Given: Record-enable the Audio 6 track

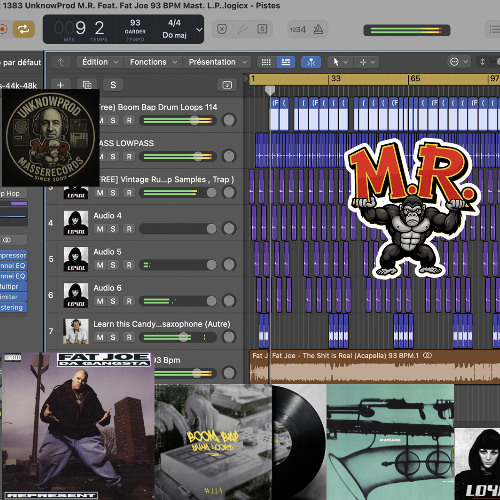Looking at the screenshot, I should tap(129, 301).
